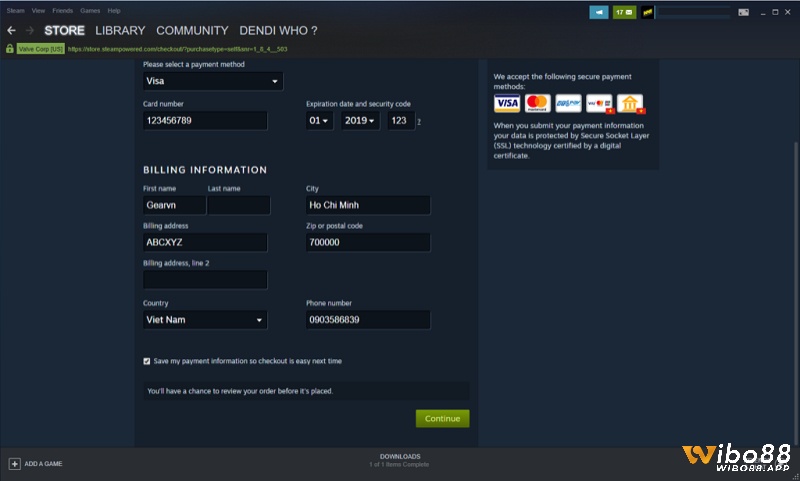Open the View menu
Viewport: 800px width, 481px height.
38,11
